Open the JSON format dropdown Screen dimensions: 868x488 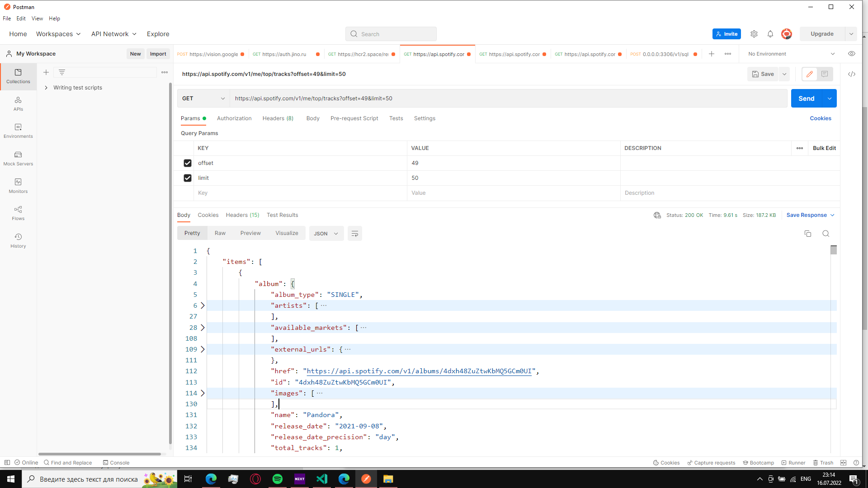pos(326,234)
